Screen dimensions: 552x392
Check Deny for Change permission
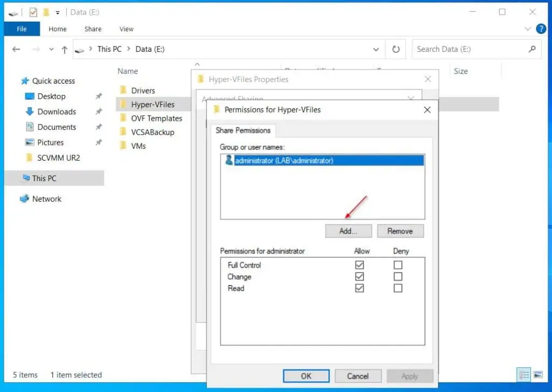click(398, 277)
